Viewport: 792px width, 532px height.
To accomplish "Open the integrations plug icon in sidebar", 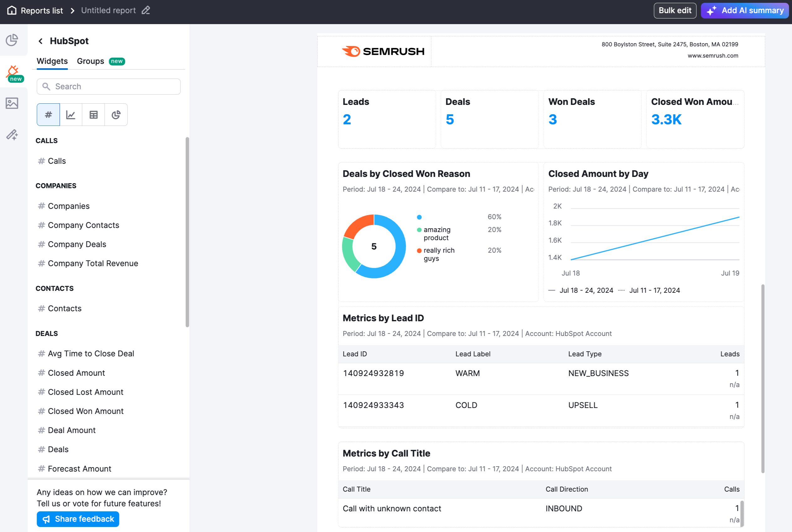I will (13, 73).
